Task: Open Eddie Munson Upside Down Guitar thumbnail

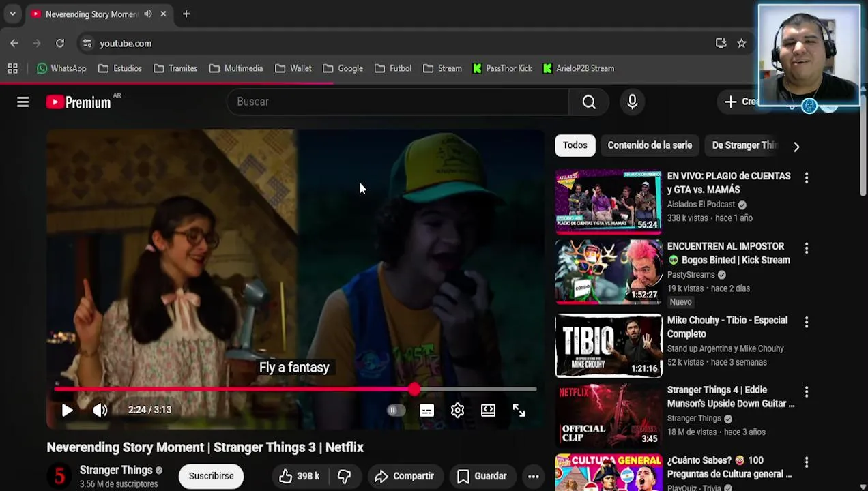Action: point(608,415)
